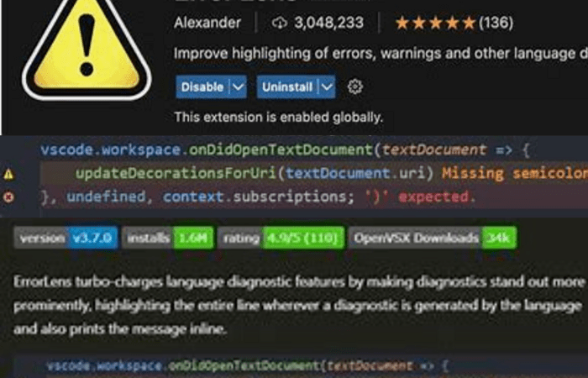Open the dropdown arrow beside Disable
The image size is (588, 378).
238,87
